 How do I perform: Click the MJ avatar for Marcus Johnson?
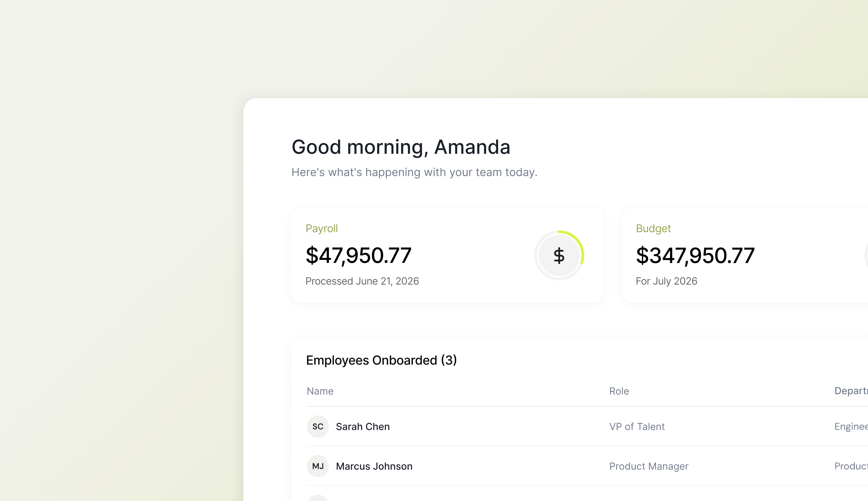tap(318, 466)
